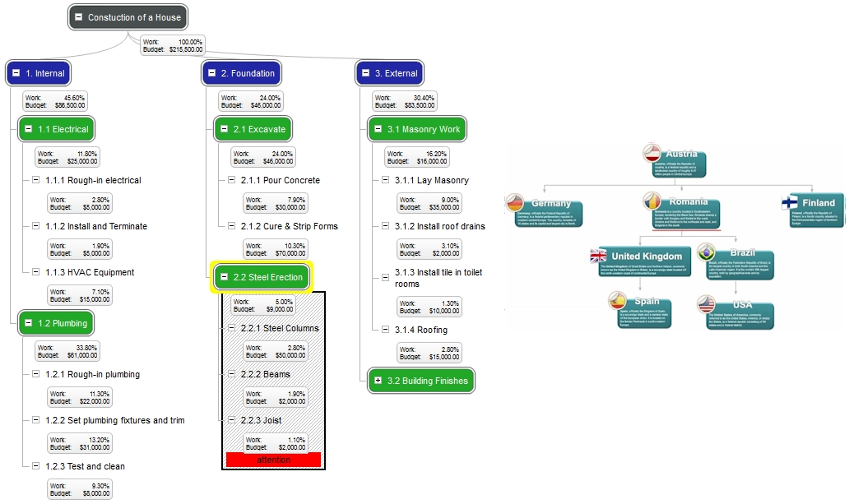Click the United Kingdom flag icon

click(598, 255)
